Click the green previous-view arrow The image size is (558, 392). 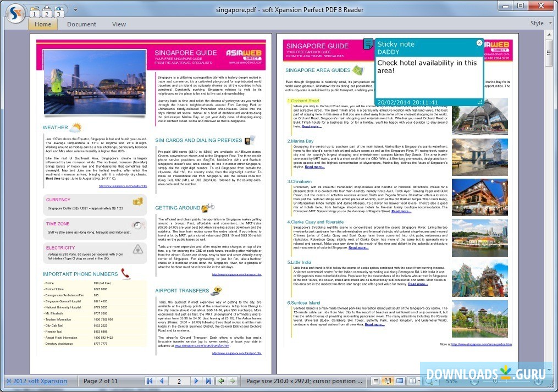(221, 380)
